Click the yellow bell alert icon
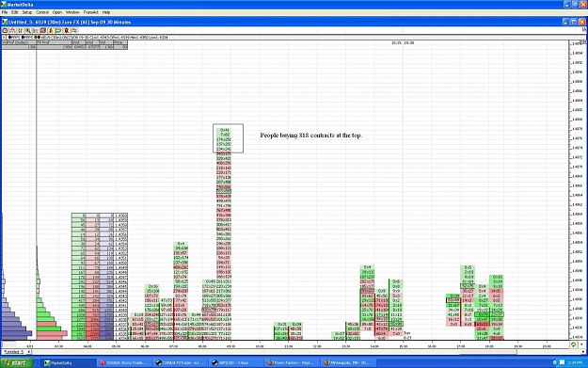The width and height of the screenshot is (588, 368). pyautogui.click(x=51, y=30)
